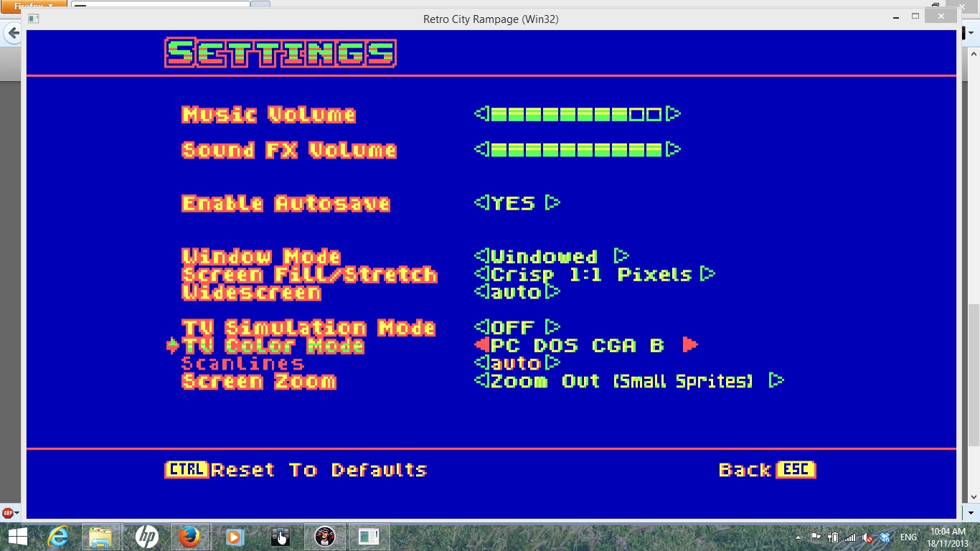Click the battery icon in system tray
Screen dimensions: 980x551
(833, 537)
